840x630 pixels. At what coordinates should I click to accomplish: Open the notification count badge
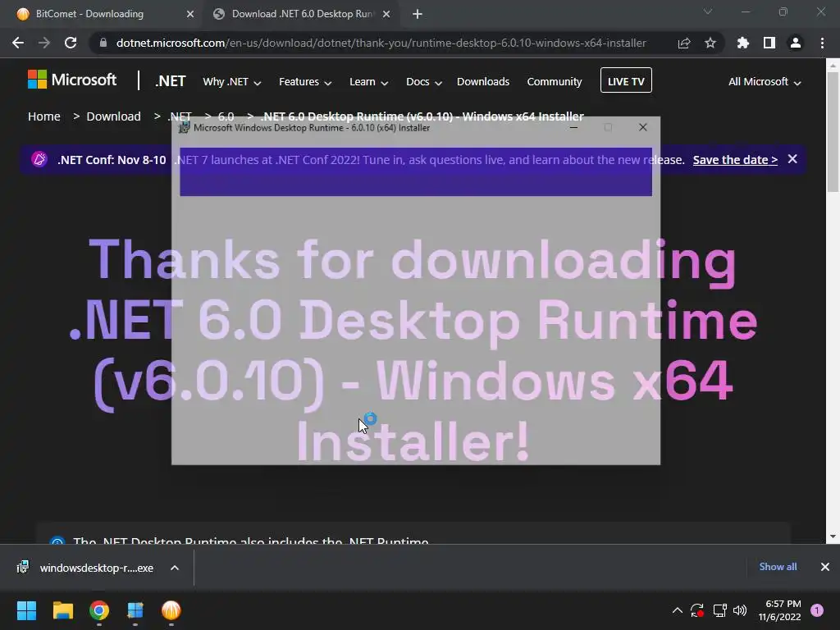[816, 610]
